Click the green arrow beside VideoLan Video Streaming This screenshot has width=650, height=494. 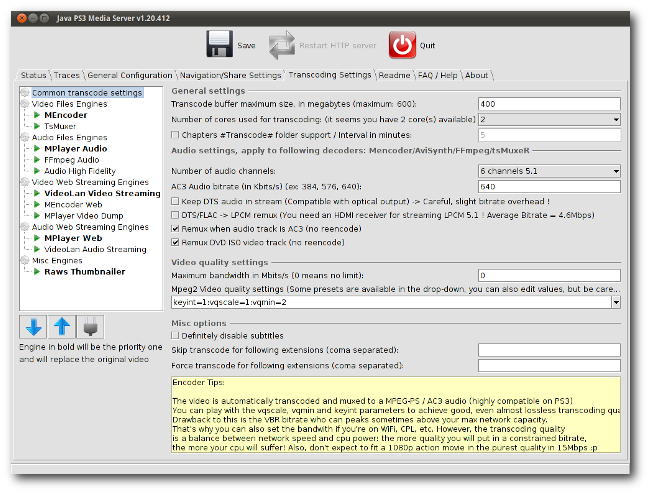point(37,193)
